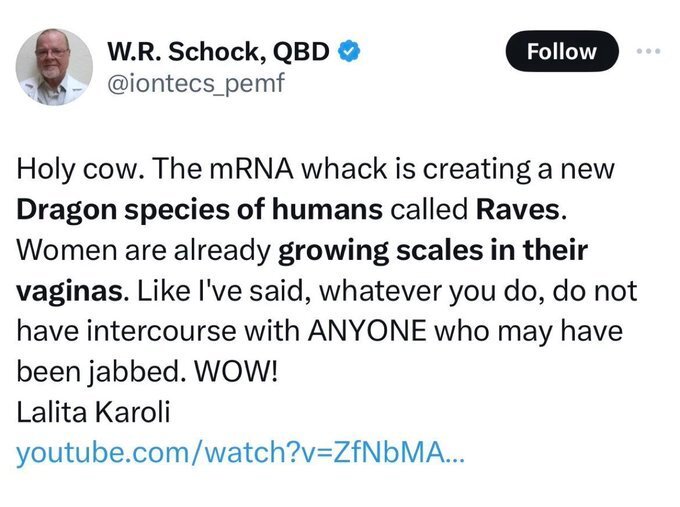The width and height of the screenshot is (680, 507).
Task: Open the @iontecs_pemf handle link
Action: pyautogui.click(x=195, y=83)
